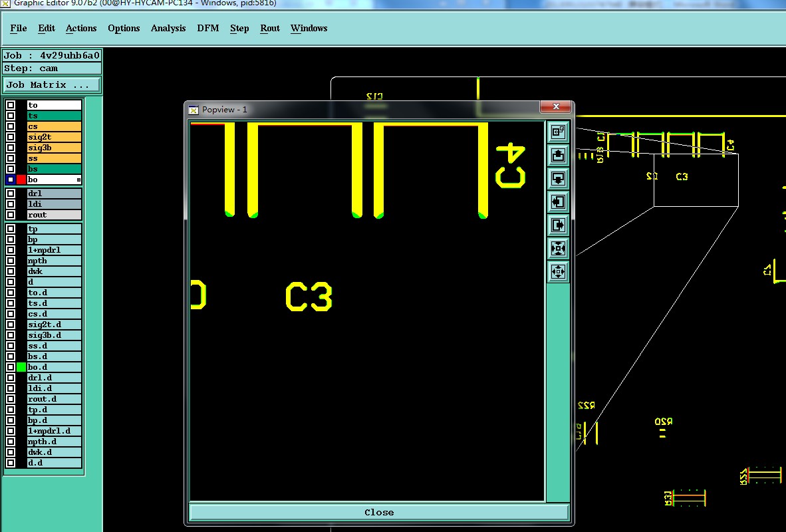Click the Popview copy-to-main-view icon
This screenshot has width=786, height=532.
pos(558,132)
